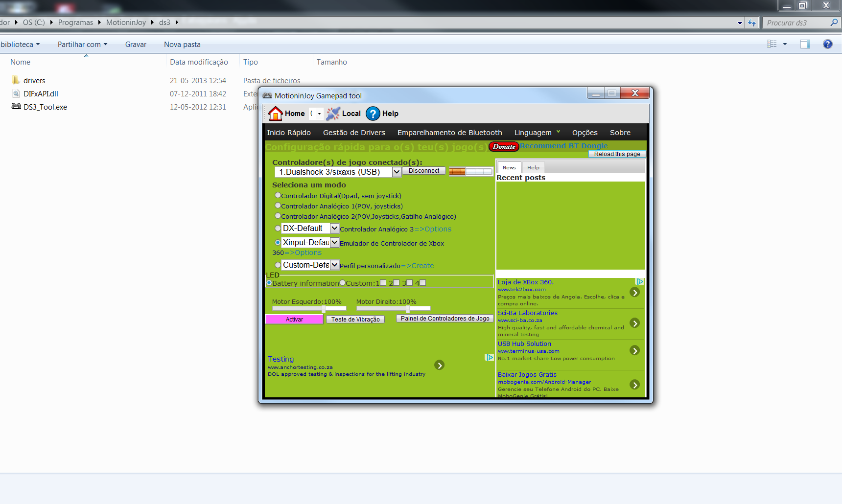The height and width of the screenshot is (504, 842).
Task: Open Painel de Controladores de Jogo
Action: (445, 319)
